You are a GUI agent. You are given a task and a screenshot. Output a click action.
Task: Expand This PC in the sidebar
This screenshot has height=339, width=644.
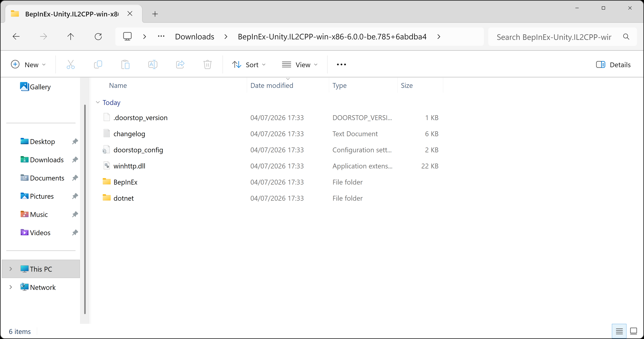[x=11, y=269]
